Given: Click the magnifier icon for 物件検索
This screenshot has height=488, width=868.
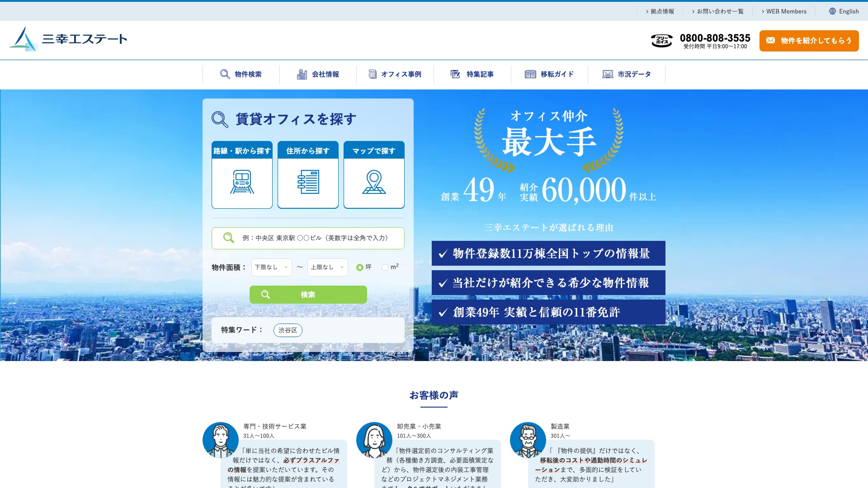Looking at the screenshot, I should point(225,74).
